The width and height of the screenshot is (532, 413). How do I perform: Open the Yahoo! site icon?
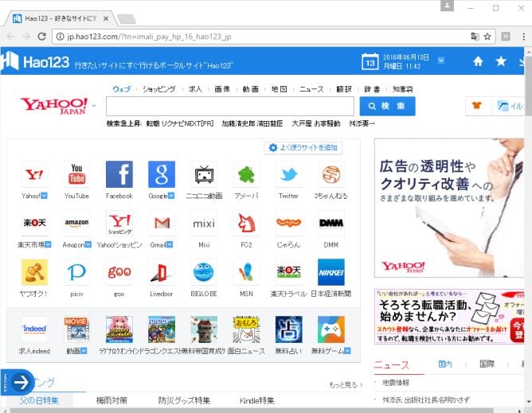click(34, 174)
